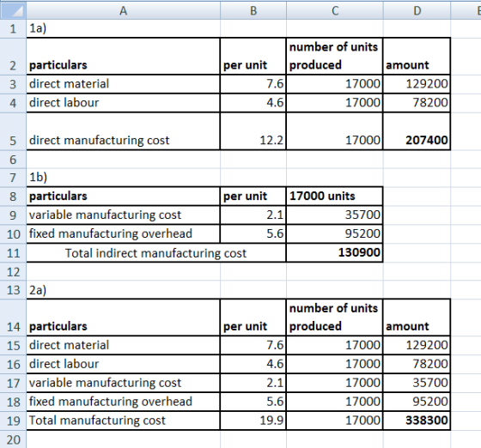This screenshot has height=448, width=481.
Task: Select 'amount' header in row 14
Action: [x=417, y=318]
